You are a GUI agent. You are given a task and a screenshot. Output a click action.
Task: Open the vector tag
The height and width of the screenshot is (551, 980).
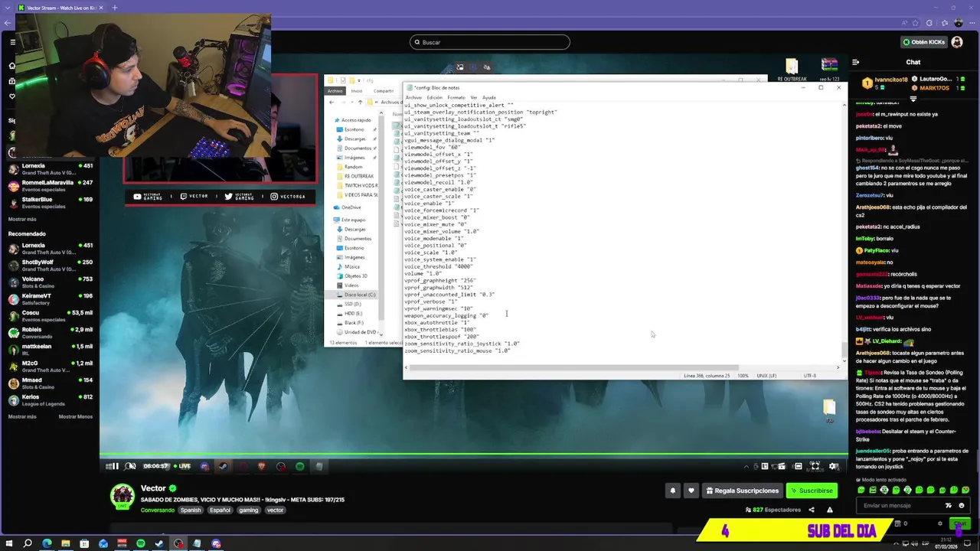tap(275, 510)
